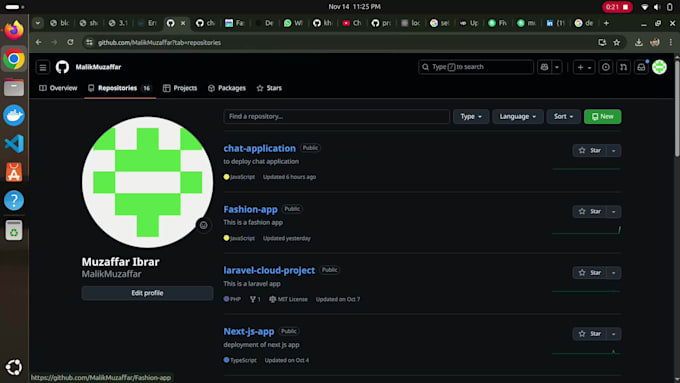Image resolution: width=680 pixels, height=383 pixels.
Task: Open the browser downloads icon
Action: 639,43
